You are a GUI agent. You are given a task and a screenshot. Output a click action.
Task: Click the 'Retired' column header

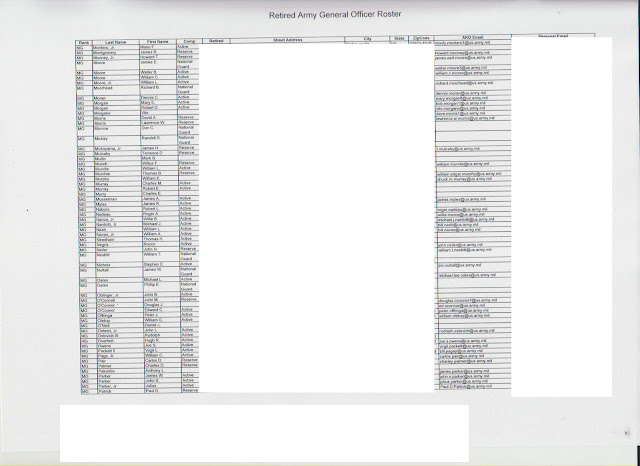click(x=216, y=41)
